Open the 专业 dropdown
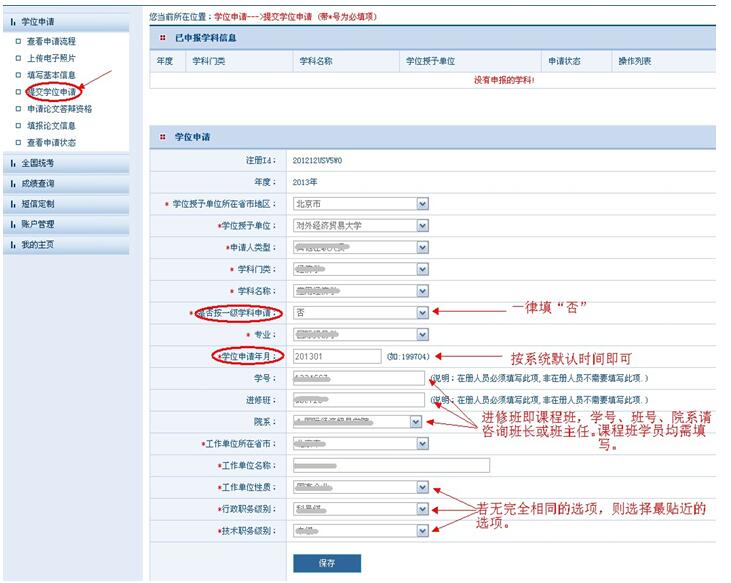Screen dimensions: 731x583 coord(361,335)
